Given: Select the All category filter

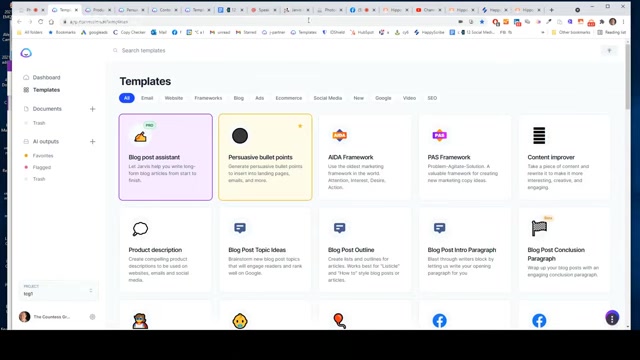Looking at the screenshot, I should coord(127,98).
